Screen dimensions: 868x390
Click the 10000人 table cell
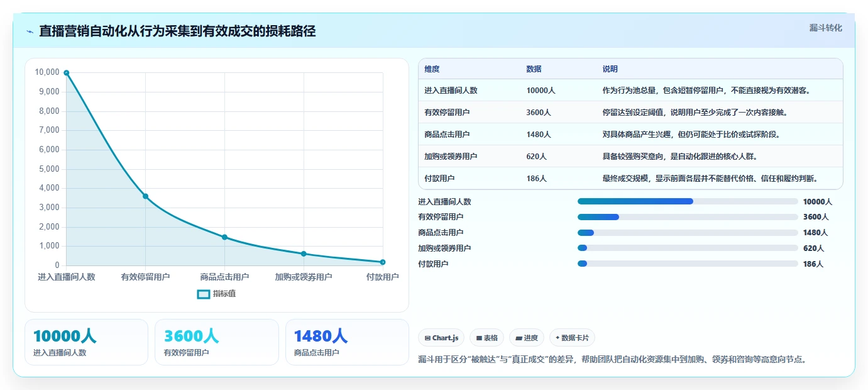tap(541, 91)
